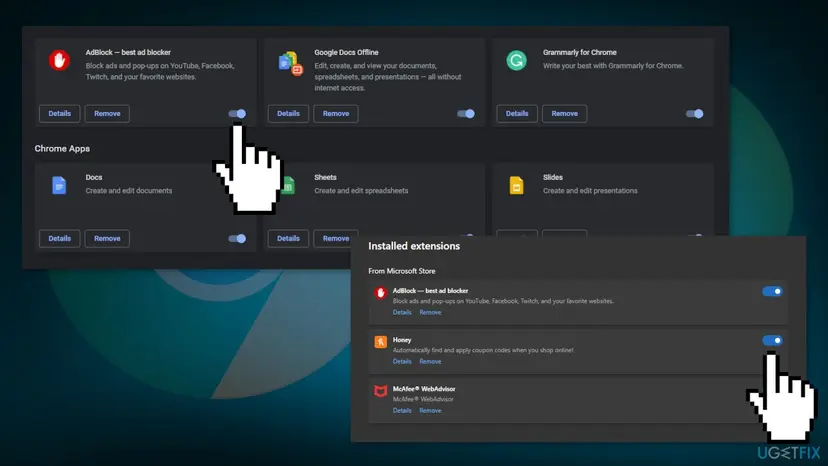Click the AdBlock red hand icon in Chrome

click(x=59, y=60)
